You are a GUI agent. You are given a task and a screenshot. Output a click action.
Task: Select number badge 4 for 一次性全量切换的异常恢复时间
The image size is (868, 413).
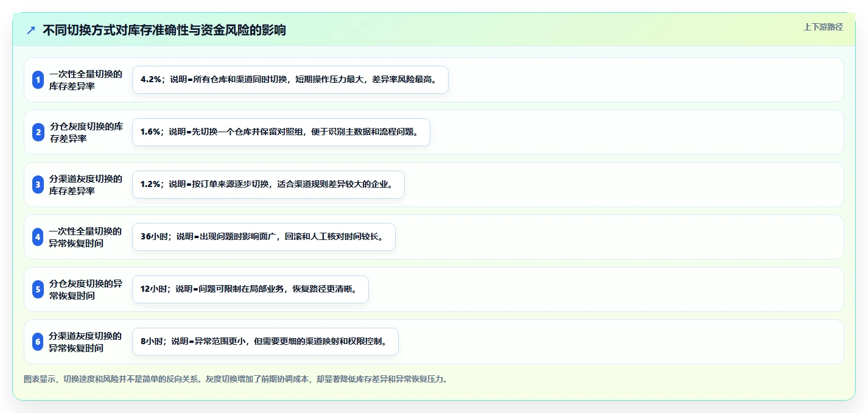[x=38, y=237]
